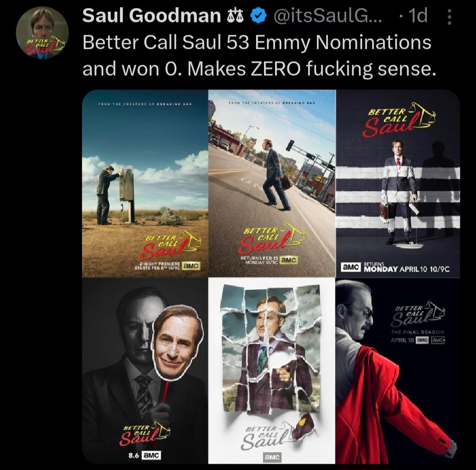Click the AMC logo on the torn paper poster
Image resolution: width=476 pixels, height=470 pixels.
tap(272, 457)
